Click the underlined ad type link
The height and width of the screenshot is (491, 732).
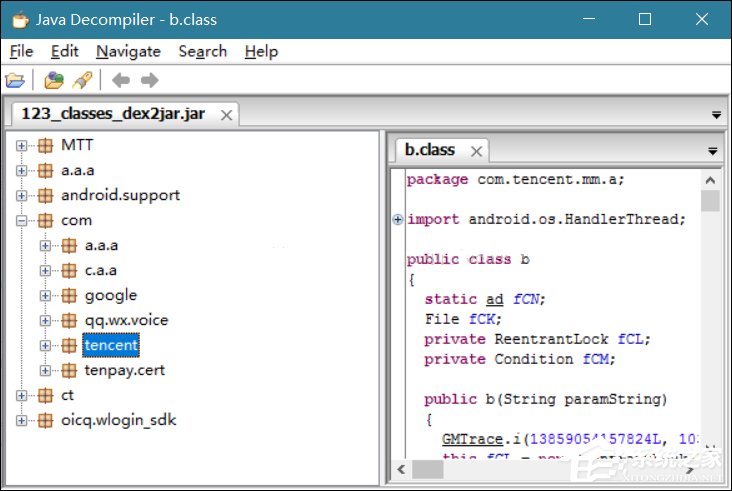click(494, 299)
